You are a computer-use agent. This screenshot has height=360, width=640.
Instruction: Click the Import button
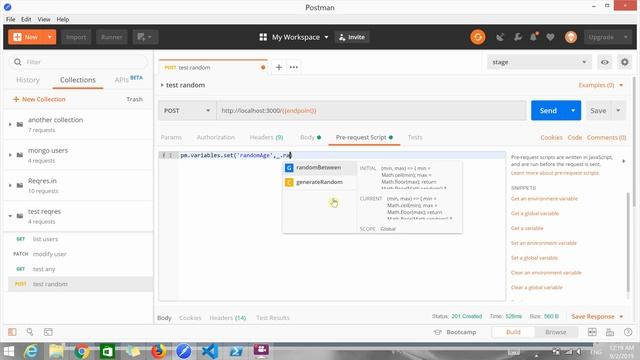click(x=76, y=37)
